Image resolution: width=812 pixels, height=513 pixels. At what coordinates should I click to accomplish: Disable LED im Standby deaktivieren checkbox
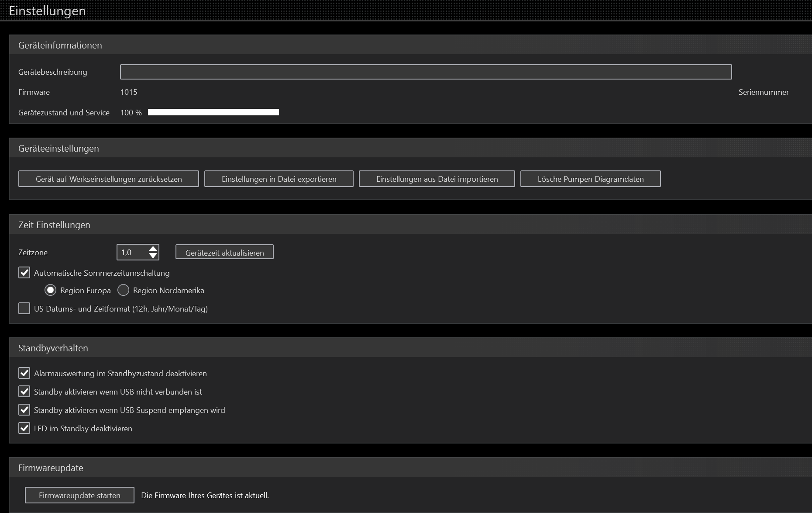[x=24, y=428]
